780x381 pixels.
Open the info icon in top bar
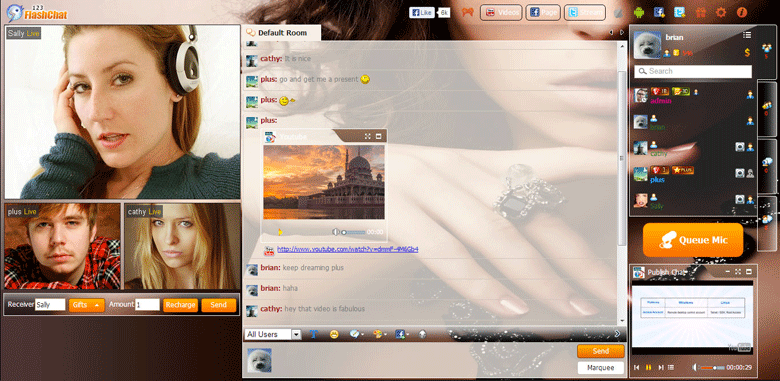click(x=741, y=12)
